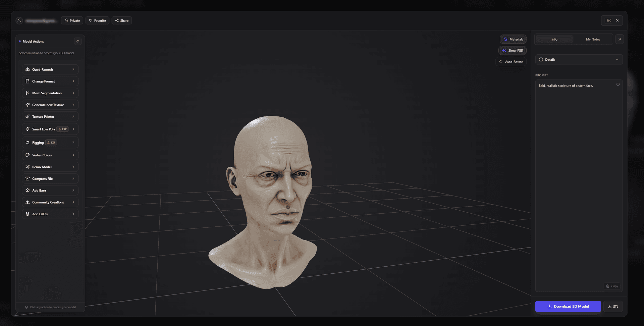
Task: Collapse the Info side panel
Action: click(x=620, y=39)
